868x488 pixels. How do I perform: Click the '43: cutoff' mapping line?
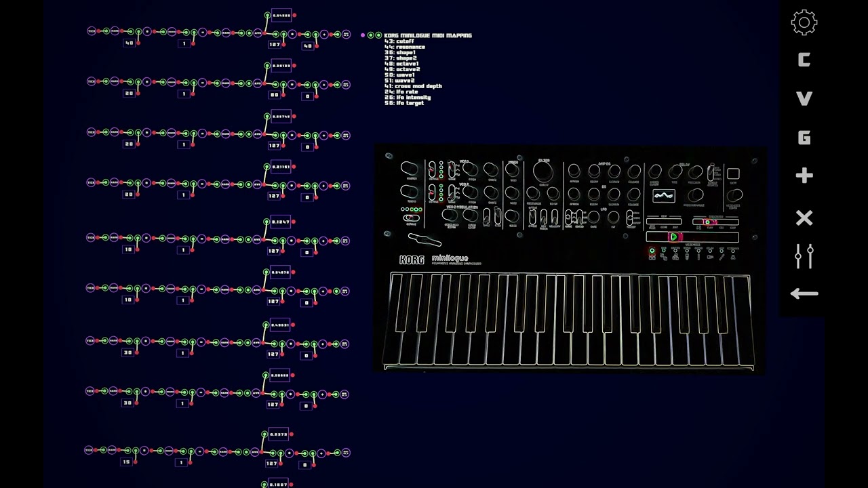click(399, 41)
